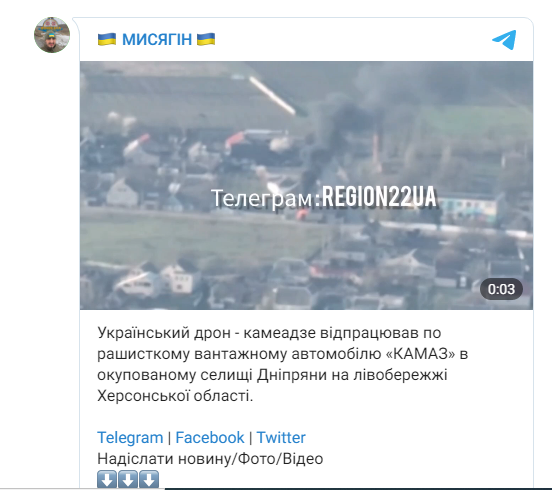Screen dimensions: 552x490
Task: Play the embedded drone strike video
Action: 306,186
